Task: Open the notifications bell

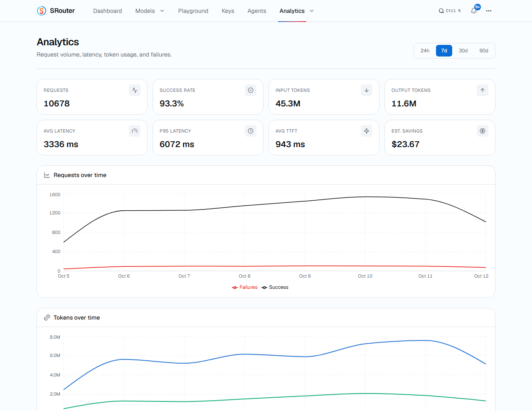Action: click(474, 11)
